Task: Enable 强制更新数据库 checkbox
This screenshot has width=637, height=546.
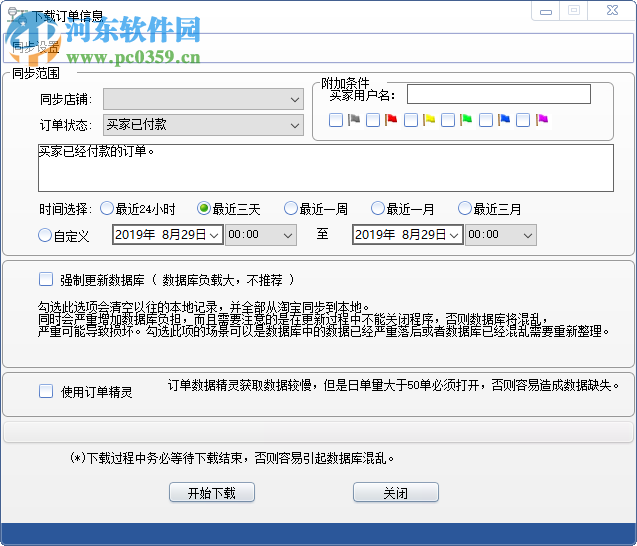Action: (x=46, y=280)
